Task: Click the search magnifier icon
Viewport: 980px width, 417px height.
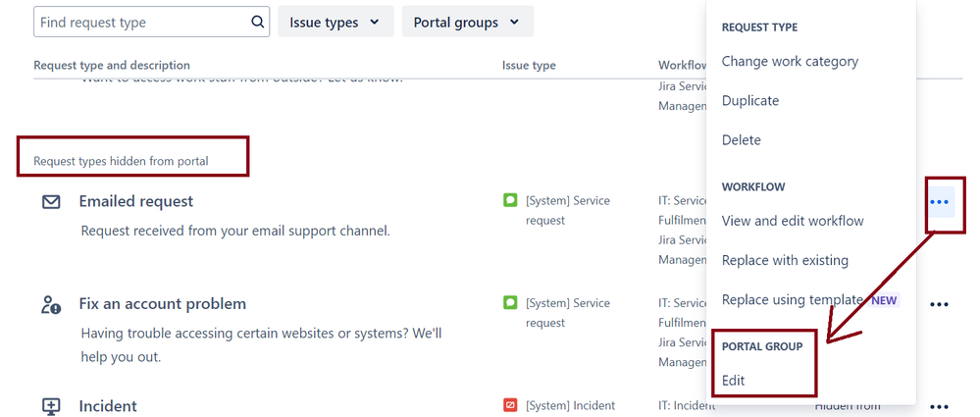Action: click(258, 22)
